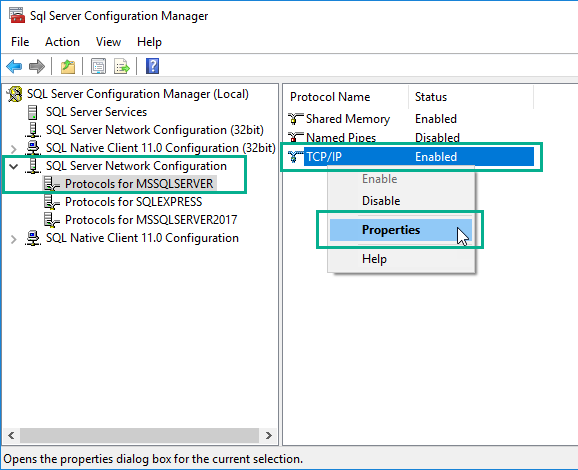Select Protocols for SQLEXPRESS label
The height and width of the screenshot is (470, 578).
[x=133, y=202]
